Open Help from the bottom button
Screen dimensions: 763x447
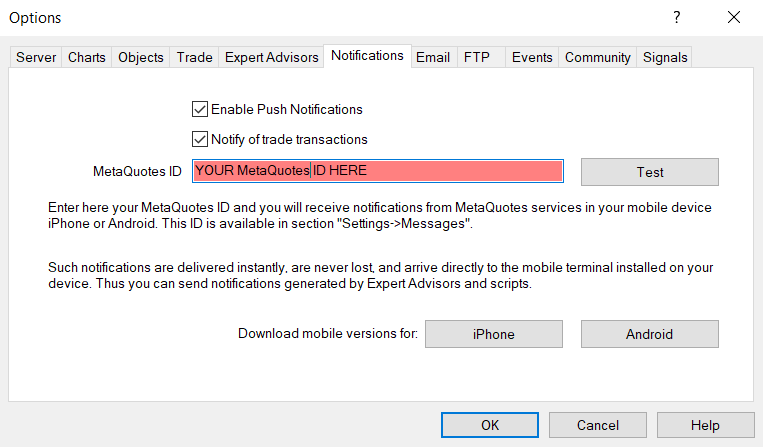click(x=705, y=425)
